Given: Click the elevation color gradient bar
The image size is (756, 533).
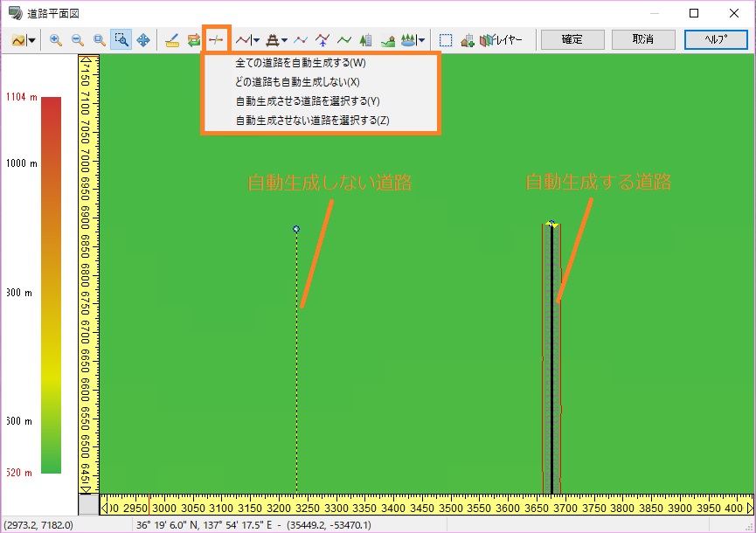Looking at the screenshot, I should point(51,285).
